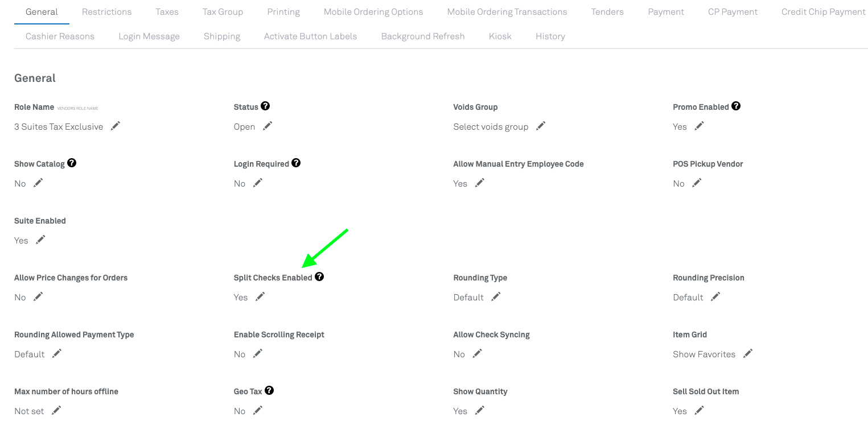Open the Cashier Reasons tab
This screenshot has height=421, width=868.
point(60,36)
